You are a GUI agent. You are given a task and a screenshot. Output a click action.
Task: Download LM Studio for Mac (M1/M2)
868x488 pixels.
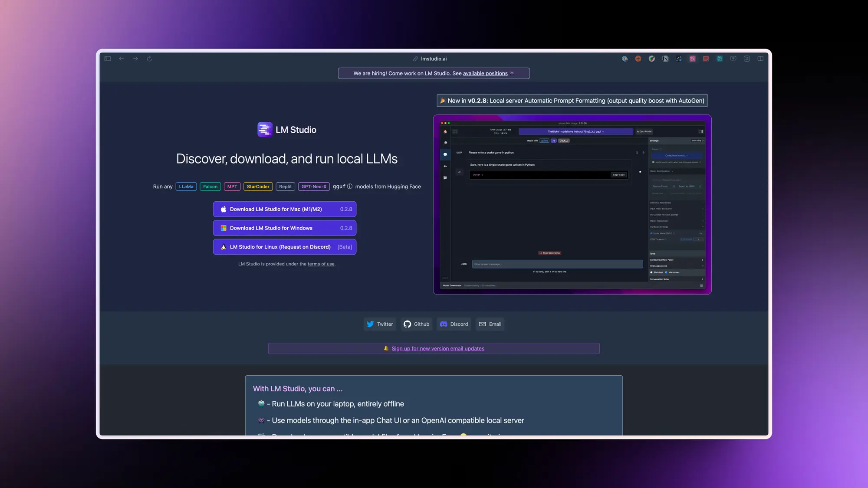285,209
